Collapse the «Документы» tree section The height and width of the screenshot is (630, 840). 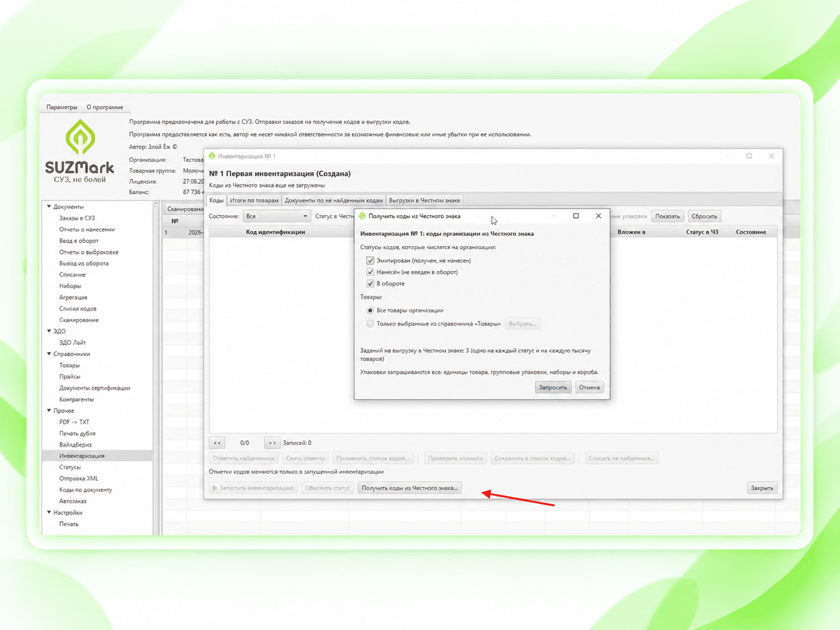tap(49, 207)
